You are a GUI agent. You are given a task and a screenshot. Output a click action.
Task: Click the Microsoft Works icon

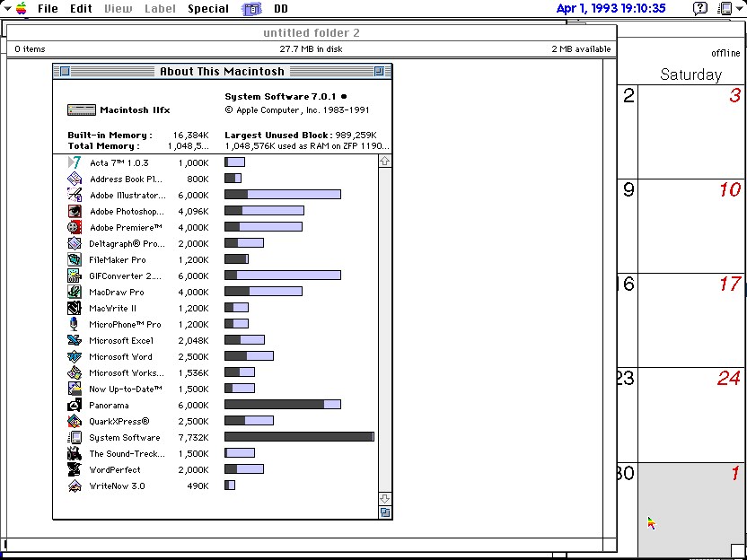tap(75, 373)
